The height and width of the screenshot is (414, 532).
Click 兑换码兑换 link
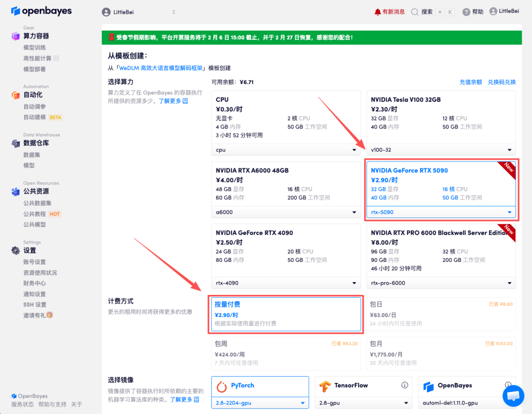click(501, 82)
